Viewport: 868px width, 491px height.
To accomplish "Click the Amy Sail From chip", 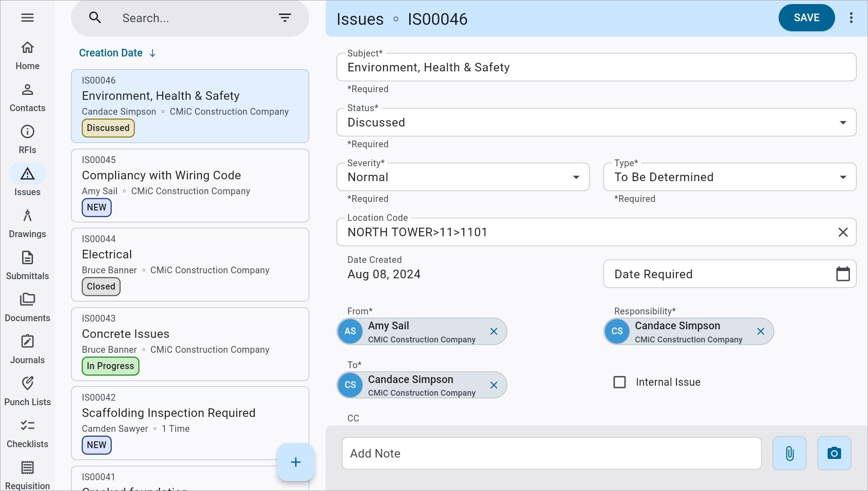I will [422, 331].
